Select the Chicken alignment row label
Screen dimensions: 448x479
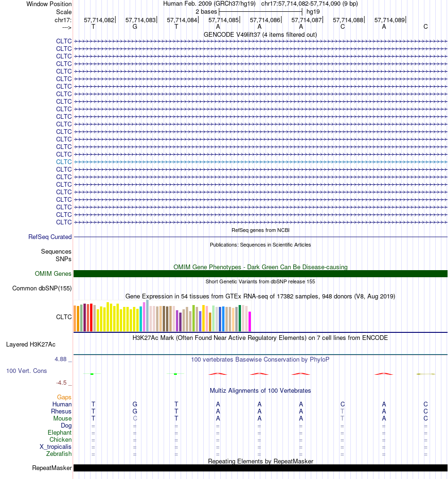[x=60, y=439]
